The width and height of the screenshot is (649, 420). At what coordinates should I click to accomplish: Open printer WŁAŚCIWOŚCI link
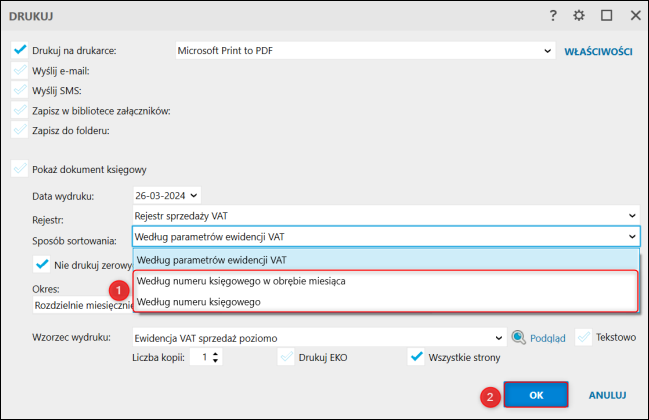pos(598,50)
